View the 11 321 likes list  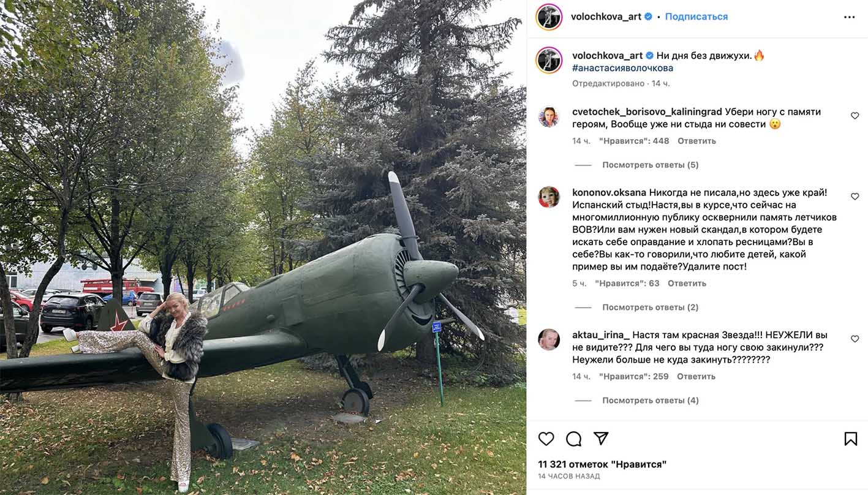coord(602,464)
